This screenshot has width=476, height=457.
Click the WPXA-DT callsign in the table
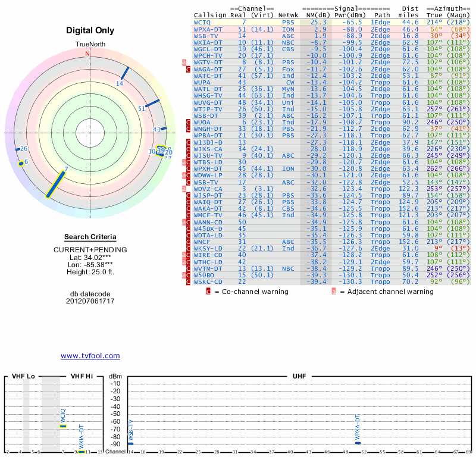point(208,29)
